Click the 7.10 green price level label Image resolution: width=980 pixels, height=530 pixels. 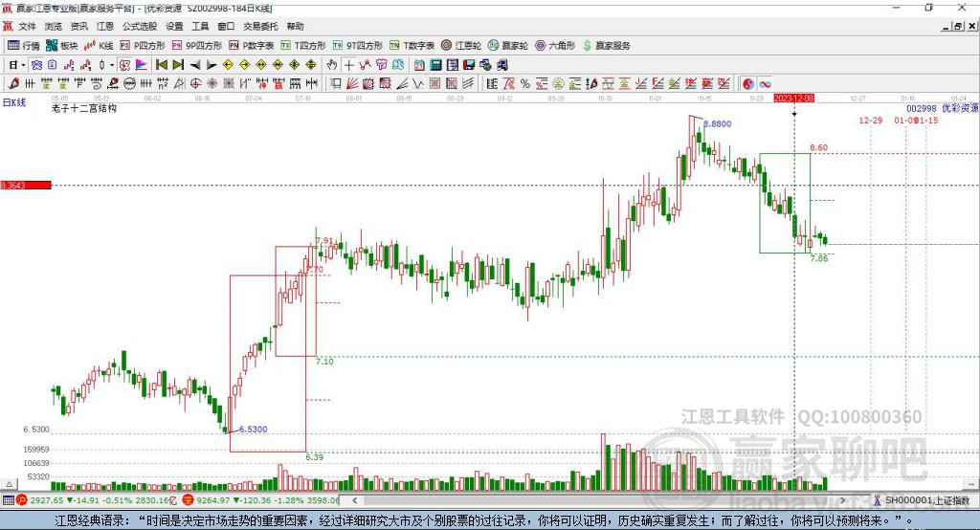point(325,362)
